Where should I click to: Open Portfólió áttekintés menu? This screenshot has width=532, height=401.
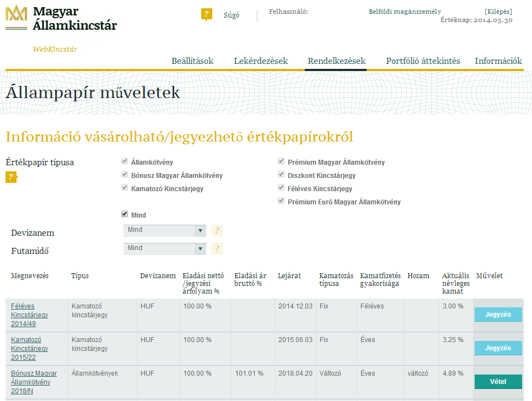pos(423,61)
